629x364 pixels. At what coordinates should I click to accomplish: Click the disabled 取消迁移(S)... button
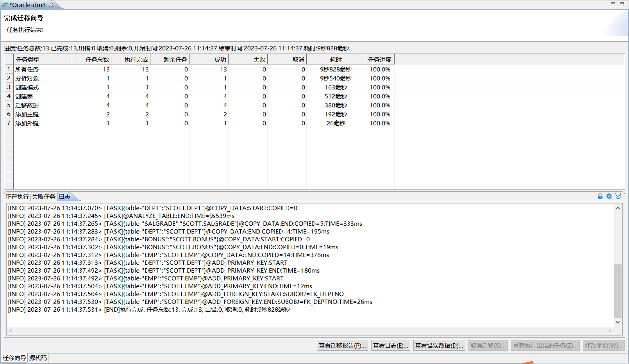(x=488, y=345)
